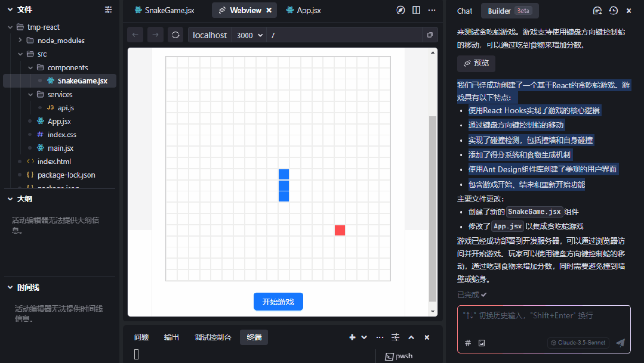Screen dimensions: 644x363
Task: Open Webview in an external window
Action: [429, 35]
